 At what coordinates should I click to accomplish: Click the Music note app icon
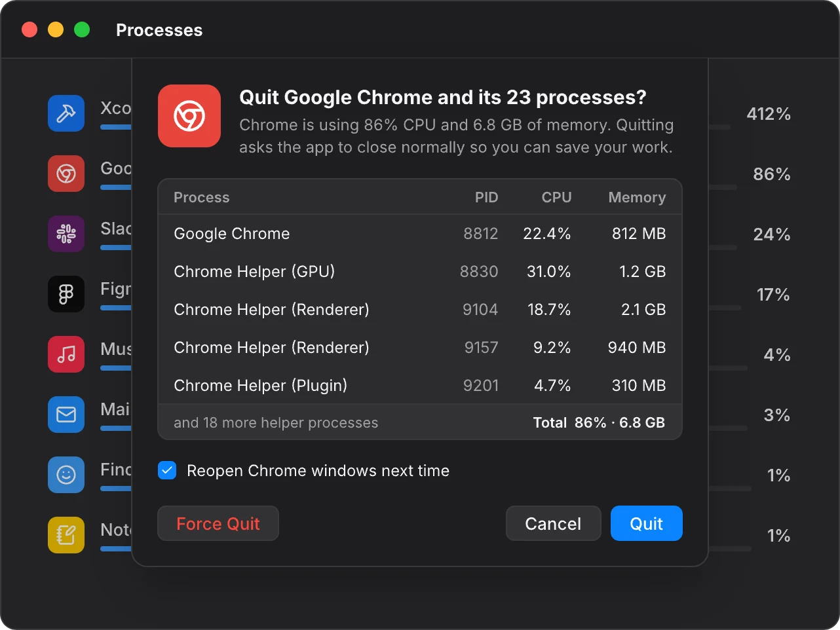tap(66, 354)
